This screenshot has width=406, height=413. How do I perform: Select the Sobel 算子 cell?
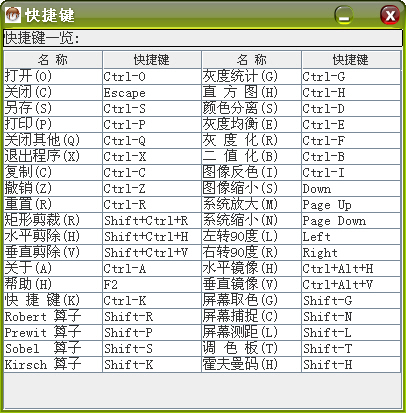pos(53,349)
